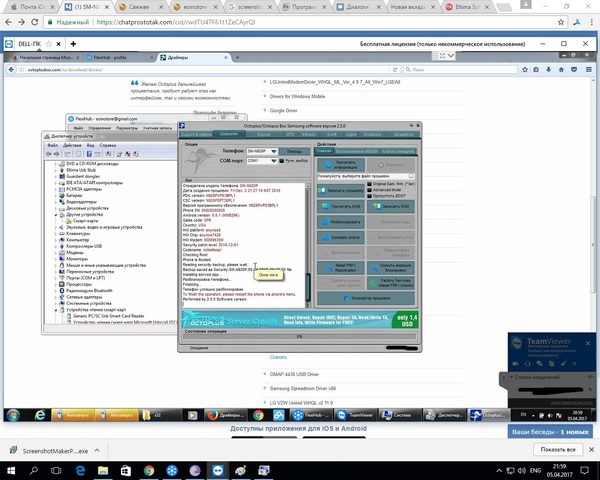Screen dimensions: 600x480
Task: Click Octoplus taskbar button in remote desktop
Action: [489, 415]
